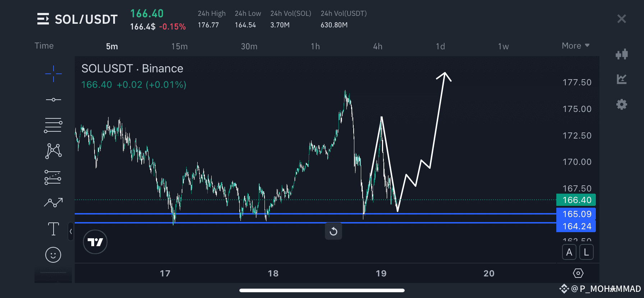Click the 164.24 horizontal line price label
Viewport: 644px width, 298px height.
click(x=576, y=226)
